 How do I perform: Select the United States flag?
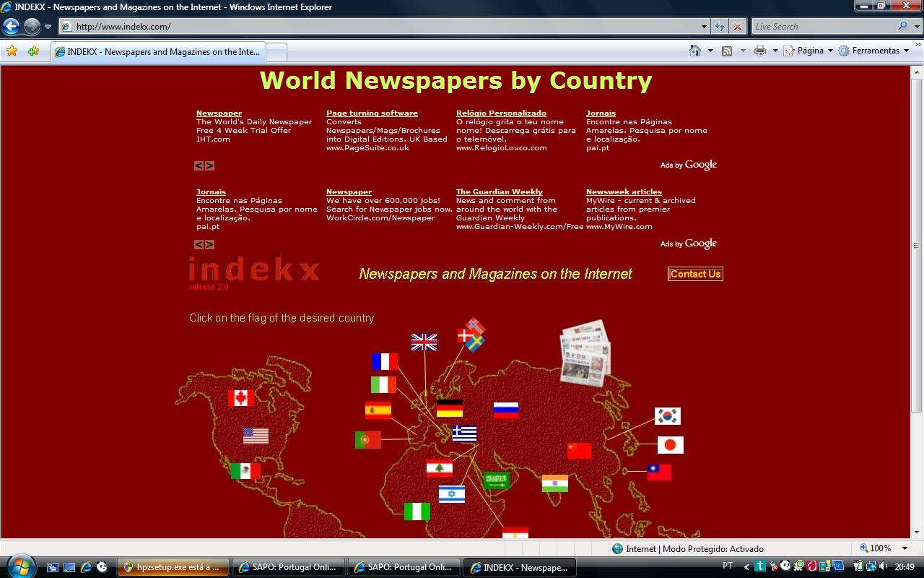coord(256,436)
